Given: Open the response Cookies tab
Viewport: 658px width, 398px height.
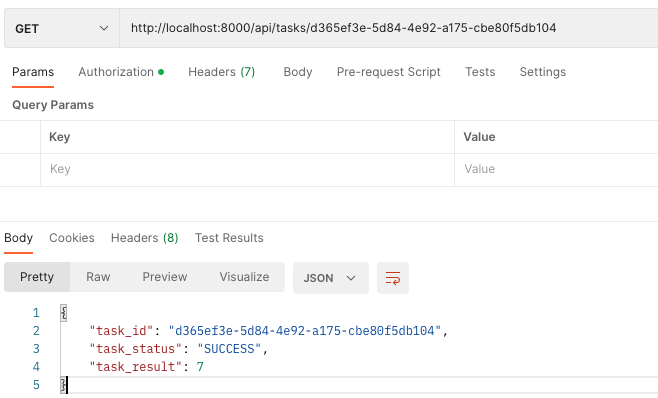Looking at the screenshot, I should tap(72, 238).
